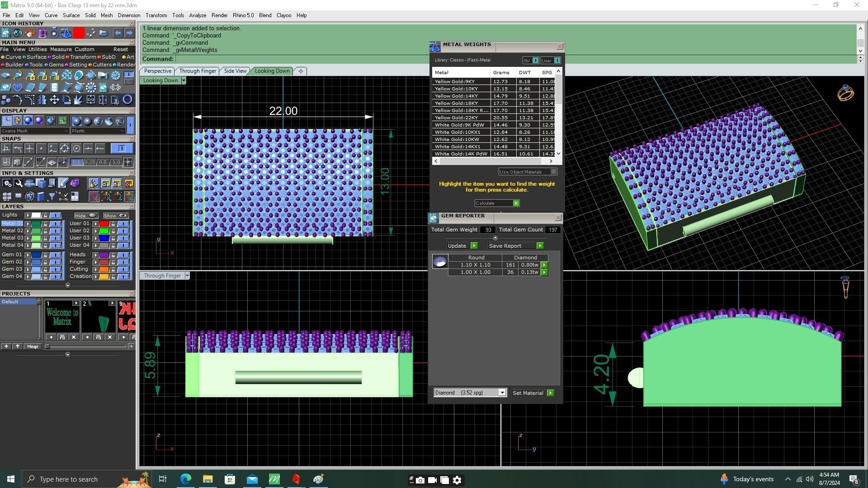Click the metal weights scale icon in Icon History
Image resolution: width=868 pixels, height=488 pixels.
pyautogui.click(x=66, y=33)
